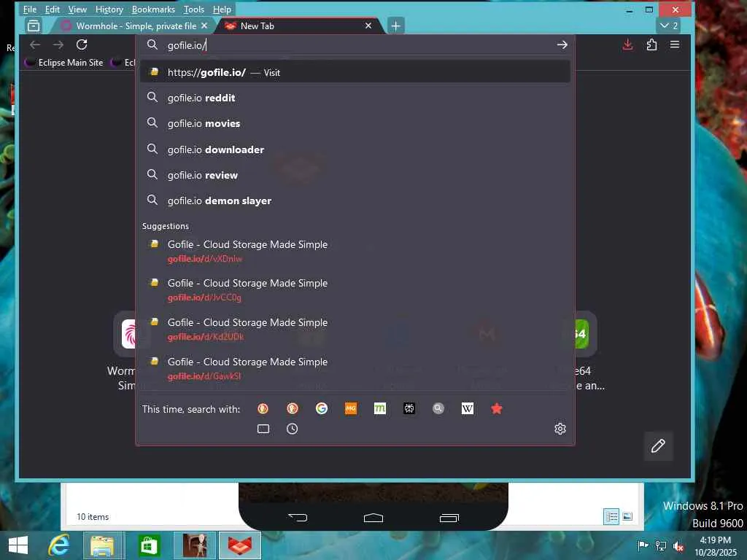Image resolution: width=747 pixels, height=560 pixels.
Task: Open the sidebar tabs panel icon
Action: click(34, 26)
